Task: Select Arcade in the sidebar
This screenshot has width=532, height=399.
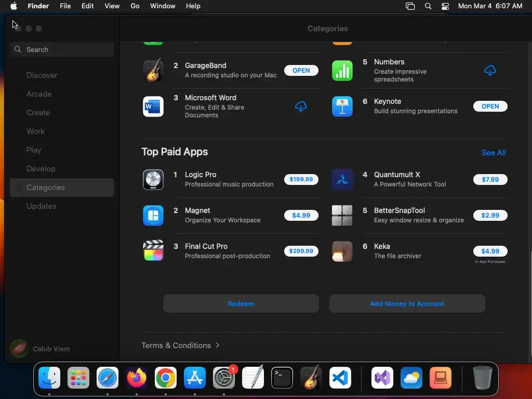Action: 62,94
